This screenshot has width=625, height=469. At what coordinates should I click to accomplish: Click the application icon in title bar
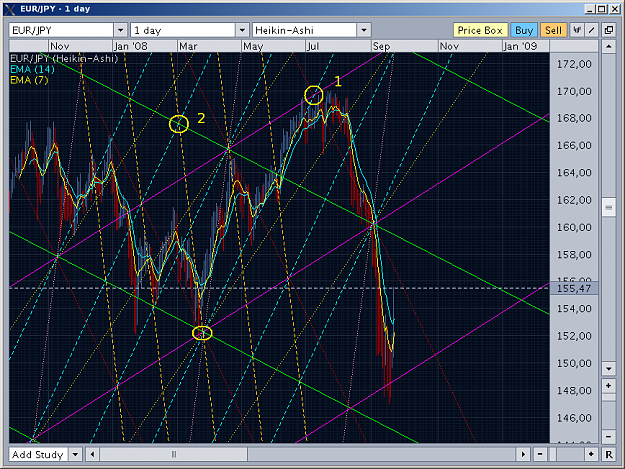click(10, 9)
